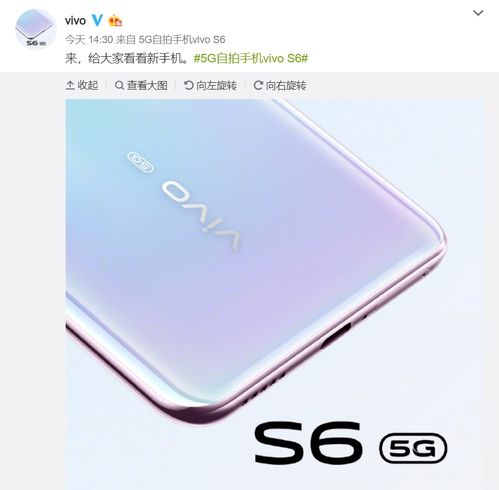The image size is (499, 490).
Task: Click the vivo logo on phone back
Action: point(201,216)
